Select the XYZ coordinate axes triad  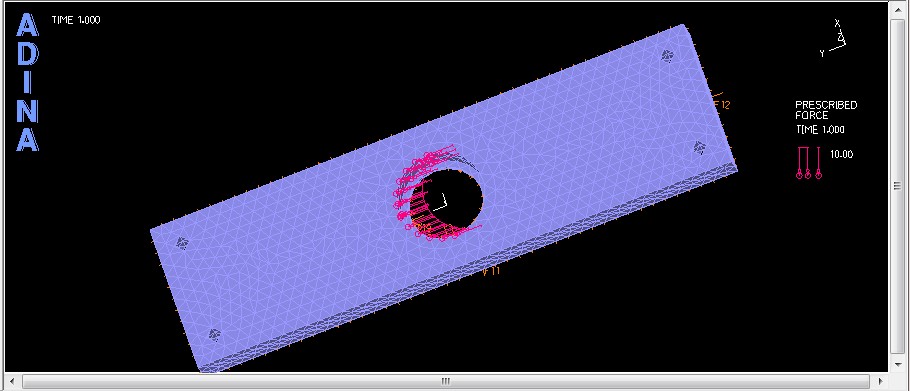[833, 38]
